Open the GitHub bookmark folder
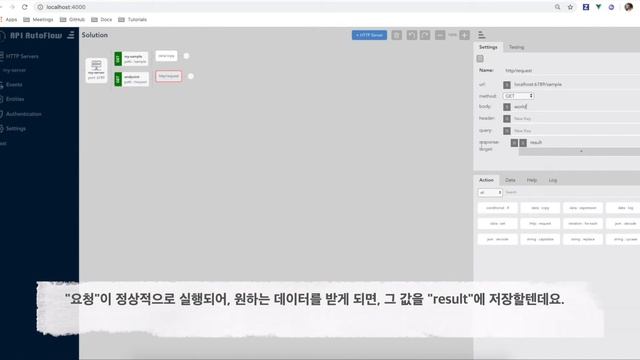640x360 pixels. pyautogui.click(x=72, y=20)
